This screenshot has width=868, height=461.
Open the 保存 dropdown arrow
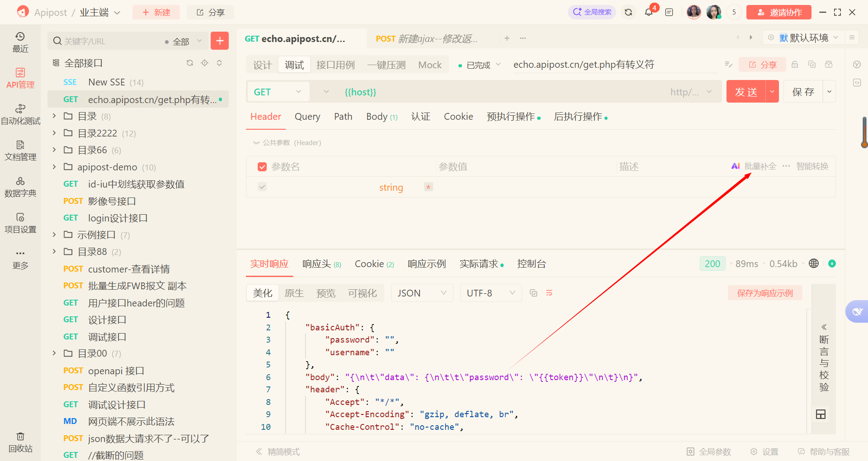[x=829, y=92]
